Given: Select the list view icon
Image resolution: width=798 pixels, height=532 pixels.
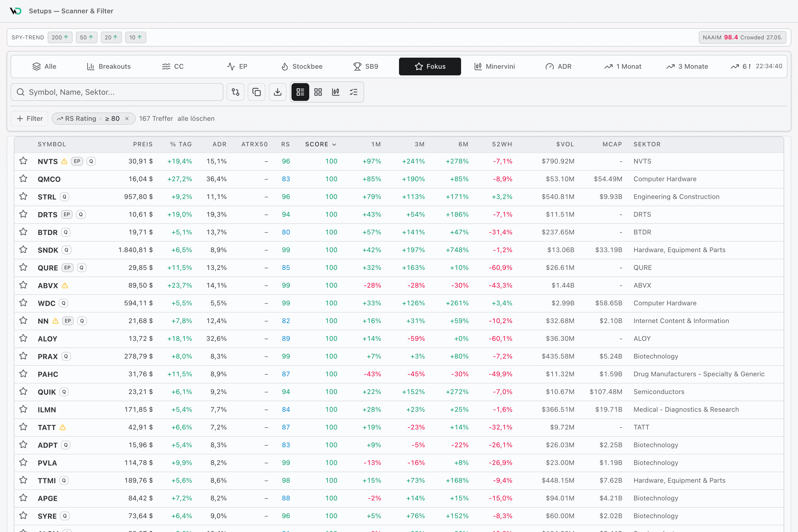Looking at the screenshot, I should (x=300, y=92).
